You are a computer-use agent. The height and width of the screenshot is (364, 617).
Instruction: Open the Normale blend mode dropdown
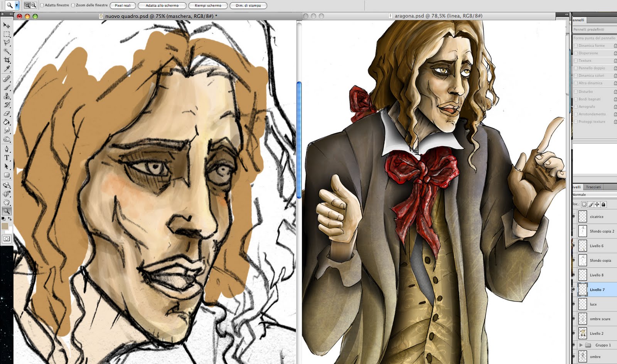pos(594,195)
